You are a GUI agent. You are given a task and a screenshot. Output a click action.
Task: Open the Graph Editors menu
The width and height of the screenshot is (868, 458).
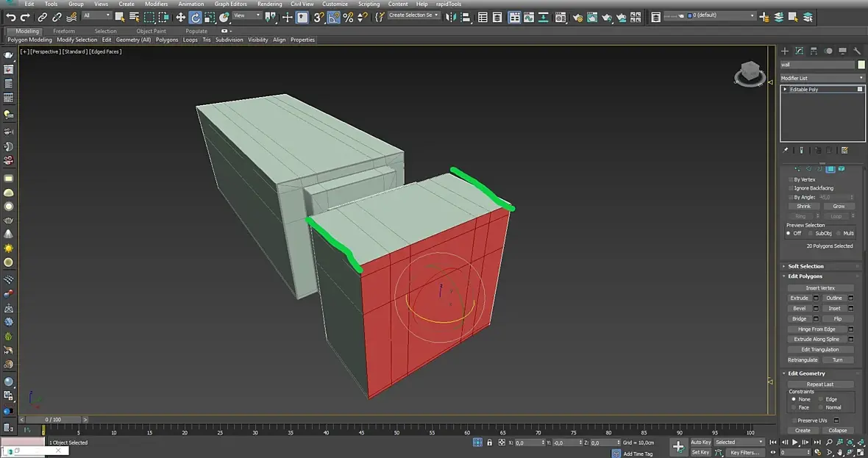pyautogui.click(x=230, y=4)
